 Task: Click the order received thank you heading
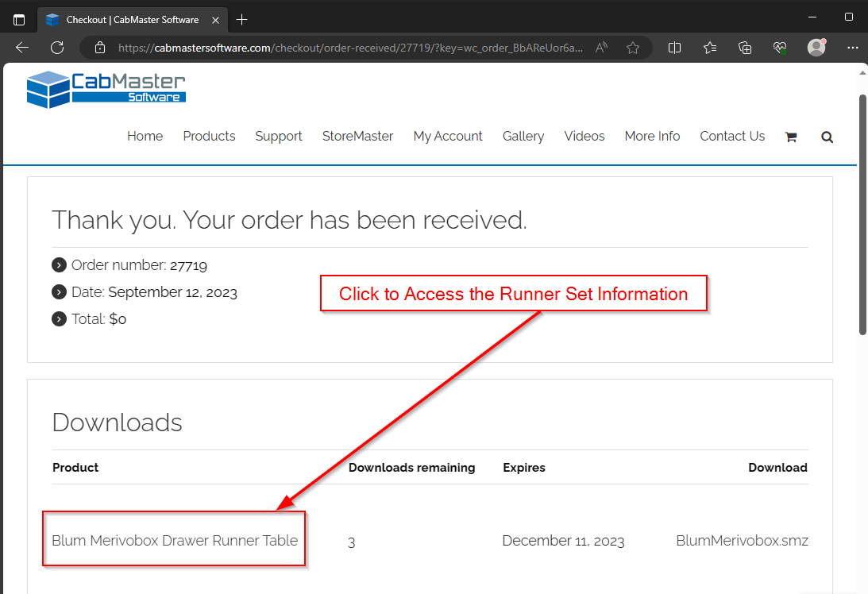(x=289, y=220)
